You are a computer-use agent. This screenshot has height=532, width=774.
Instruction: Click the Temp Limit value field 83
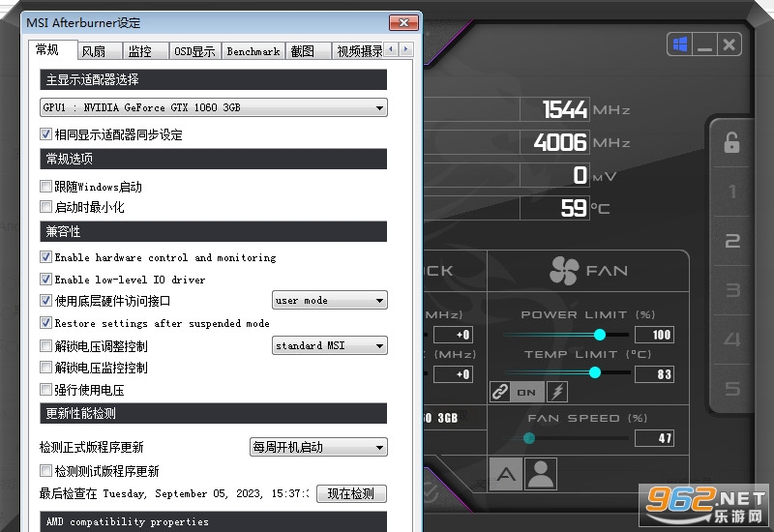pyautogui.click(x=654, y=374)
